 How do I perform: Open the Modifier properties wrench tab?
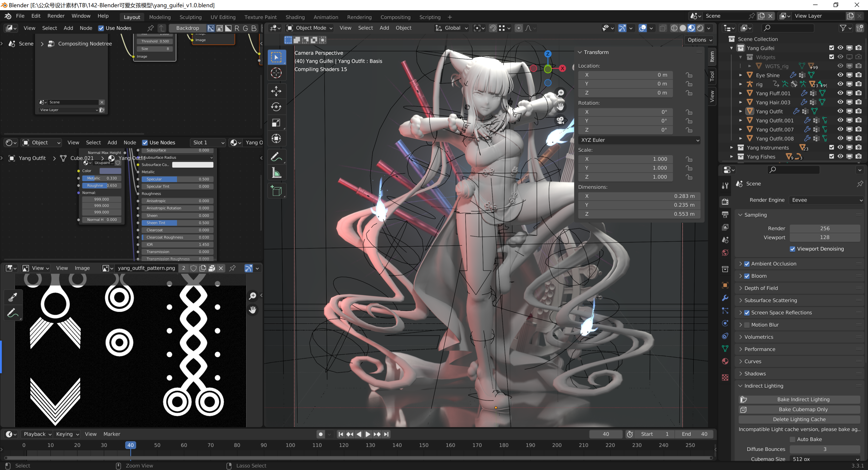click(725, 298)
